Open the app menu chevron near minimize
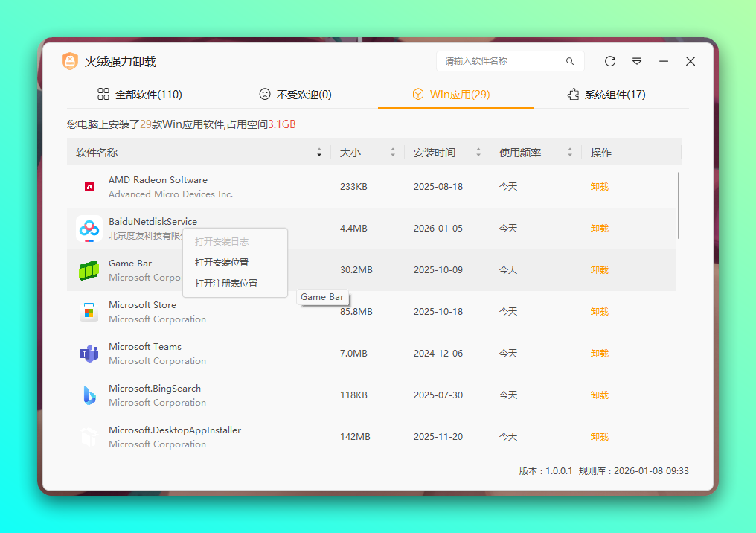This screenshot has width=756, height=533. pyautogui.click(x=636, y=61)
